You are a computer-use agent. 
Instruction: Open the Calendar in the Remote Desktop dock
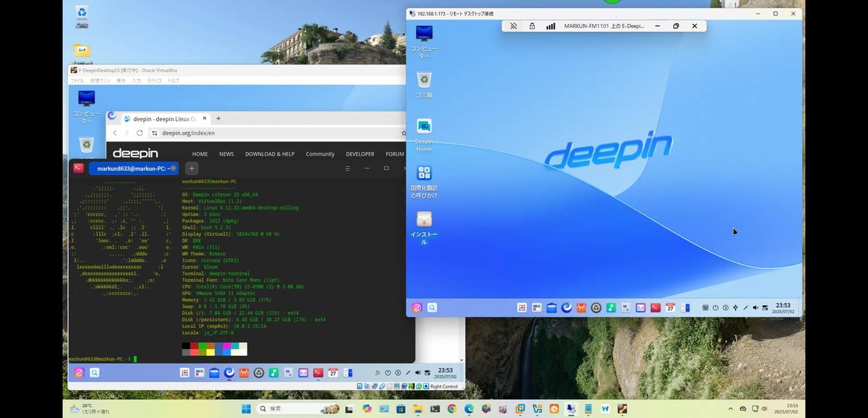[x=670, y=307]
